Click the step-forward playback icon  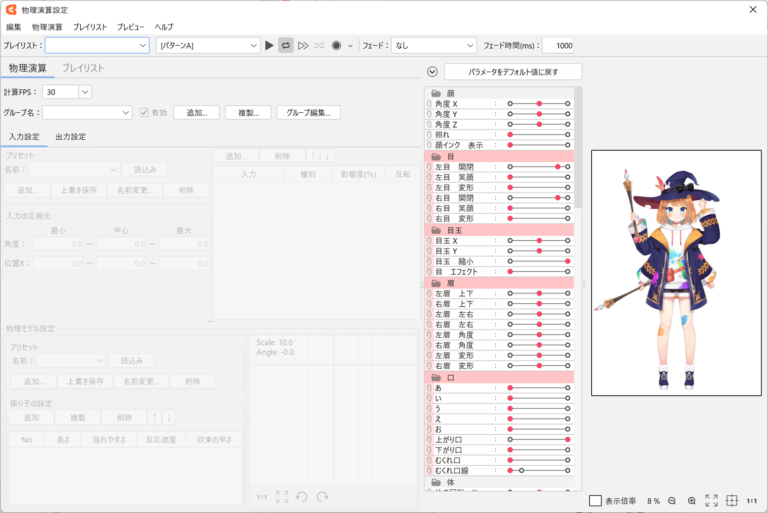(x=303, y=45)
